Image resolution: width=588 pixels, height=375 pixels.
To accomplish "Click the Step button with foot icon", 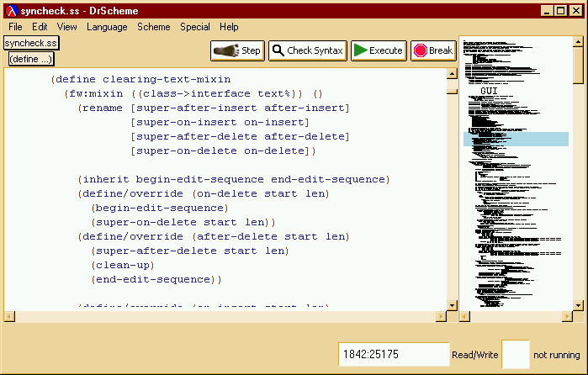I will 238,50.
